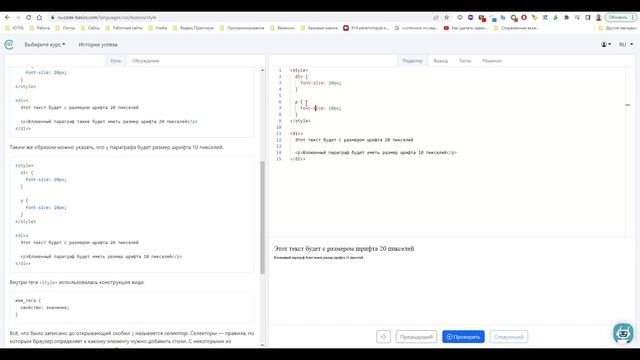Open the "Рабочие сайты" bookmark folder
Image resolution: width=640 pixels, height=360 pixels.
(124, 28)
